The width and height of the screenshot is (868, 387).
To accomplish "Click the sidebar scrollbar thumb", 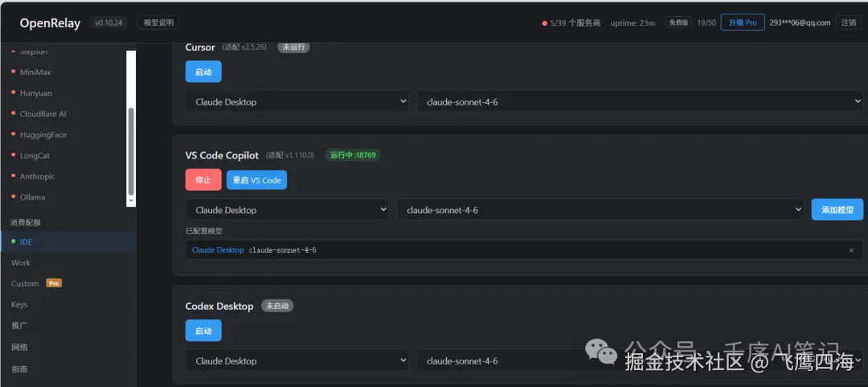I will click(131, 150).
